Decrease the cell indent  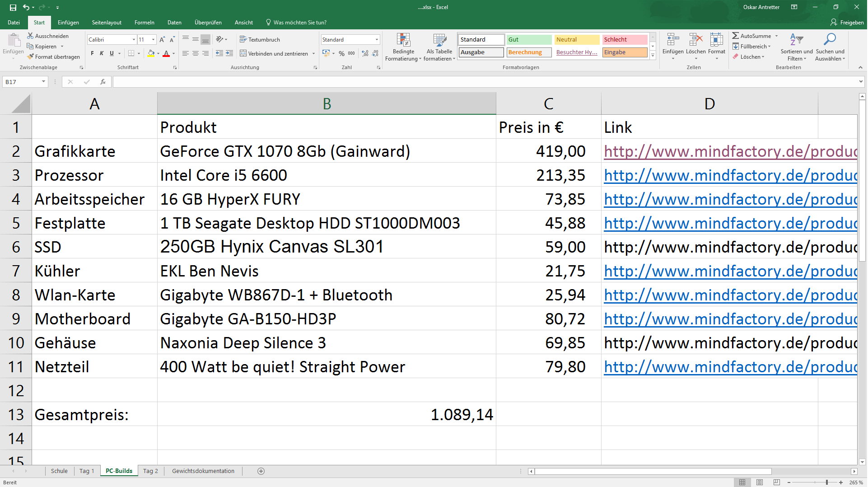coord(219,53)
